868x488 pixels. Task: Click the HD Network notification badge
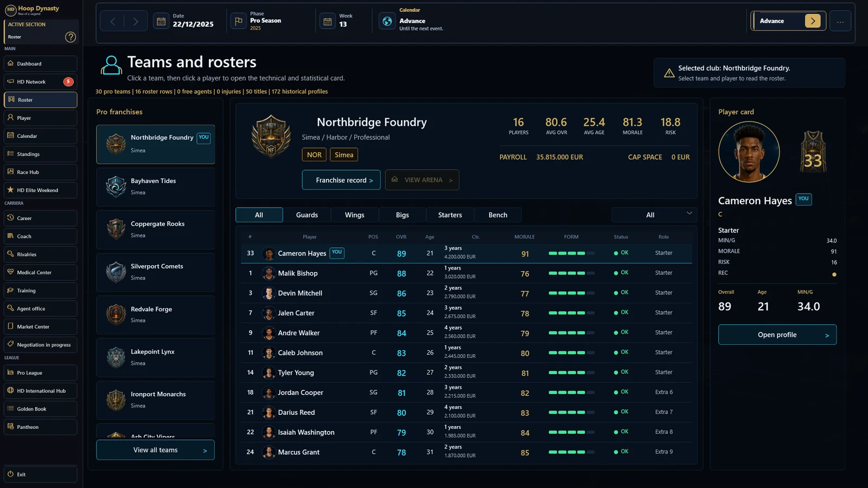[68, 82]
